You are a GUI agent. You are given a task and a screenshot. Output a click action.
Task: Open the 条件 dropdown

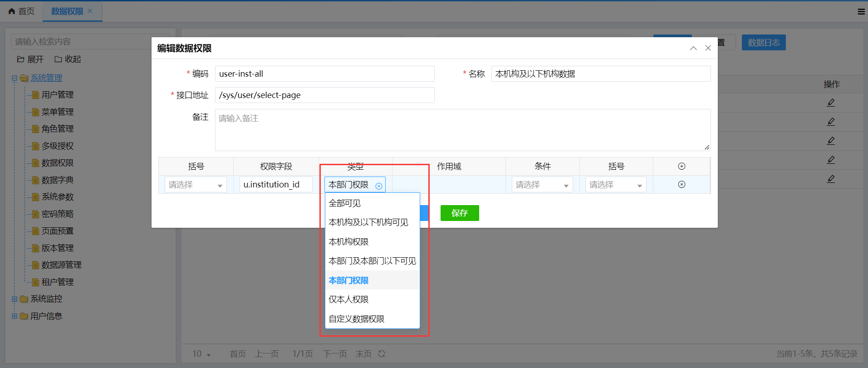542,185
